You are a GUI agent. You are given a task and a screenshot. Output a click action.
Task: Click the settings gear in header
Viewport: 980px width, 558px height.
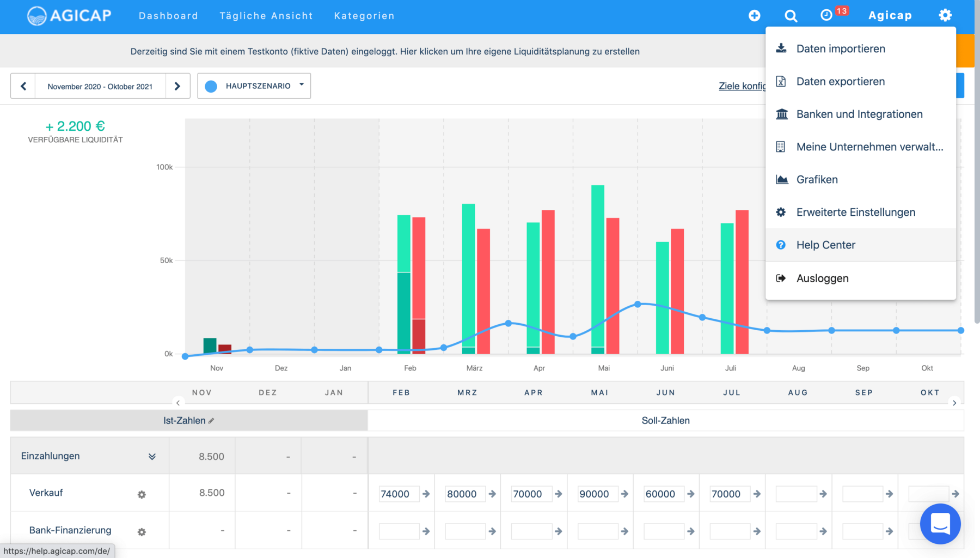pyautogui.click(x=945, y=15)
